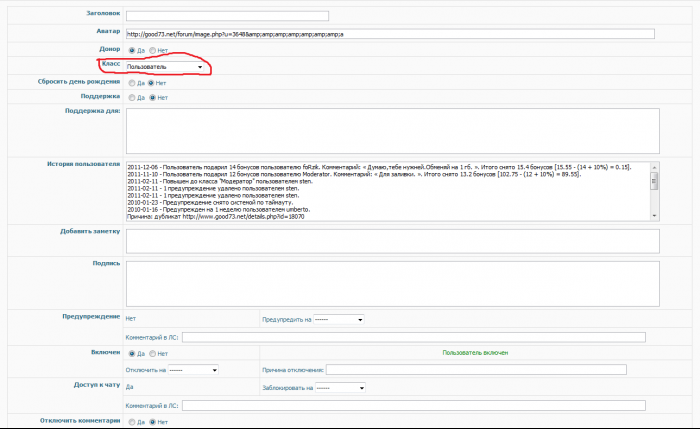Open the Заблокировать на dropdown
This screenshot has width=700, height=429.
[340, 388]
